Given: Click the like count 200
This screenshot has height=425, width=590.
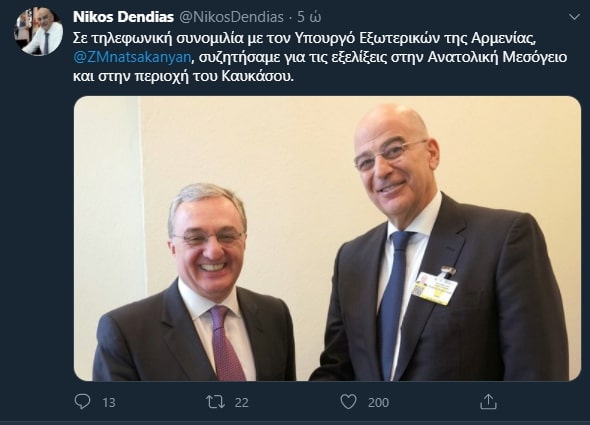Looking at the screenshot, I should point(378,402).
